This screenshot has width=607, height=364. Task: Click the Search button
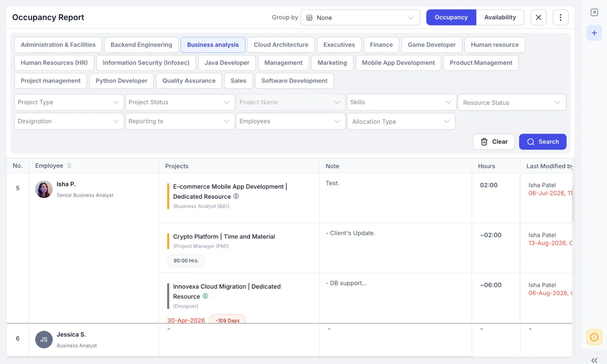[543, 142]
